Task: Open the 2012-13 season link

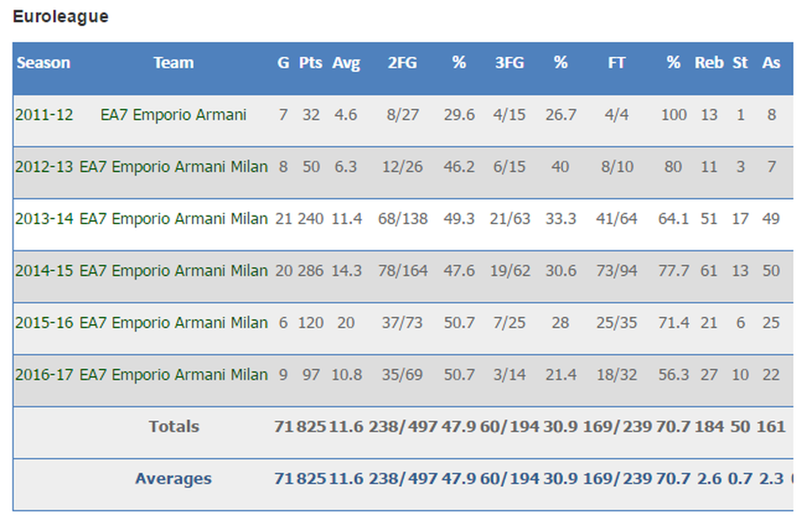Action: point(44,167)
